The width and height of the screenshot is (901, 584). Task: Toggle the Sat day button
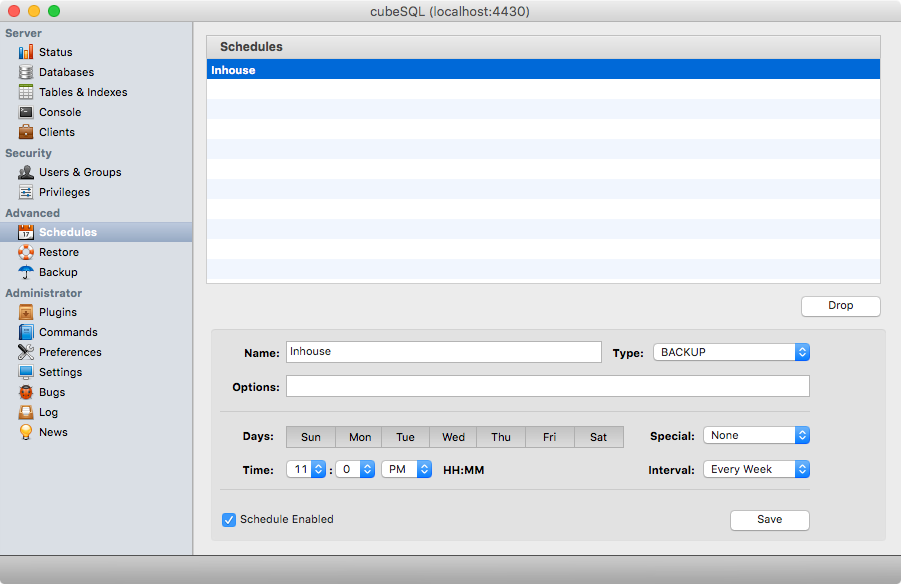598,437
